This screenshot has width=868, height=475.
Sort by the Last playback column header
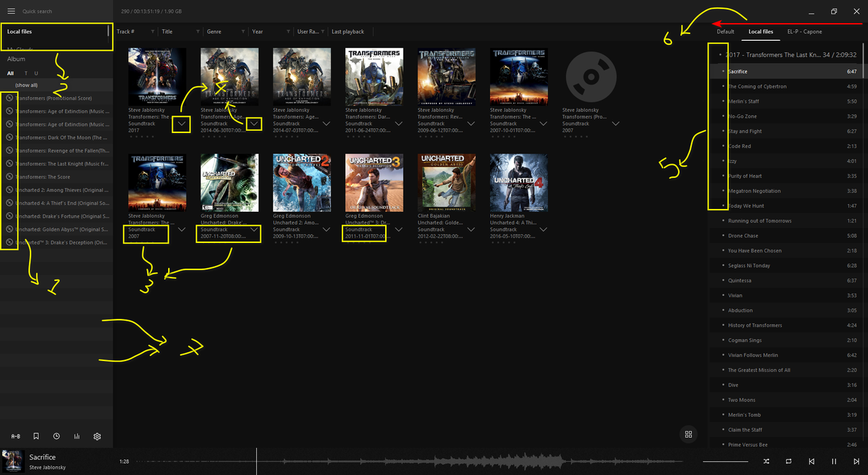pyautogui.click(x=348, y=32)
